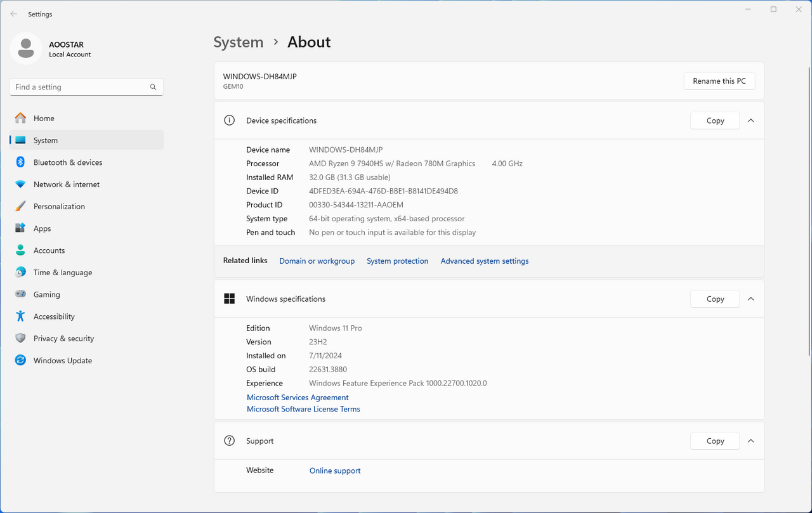Screen dimensions: 812x513
Task: Open the Home settings page
Action: pos(87,119)
